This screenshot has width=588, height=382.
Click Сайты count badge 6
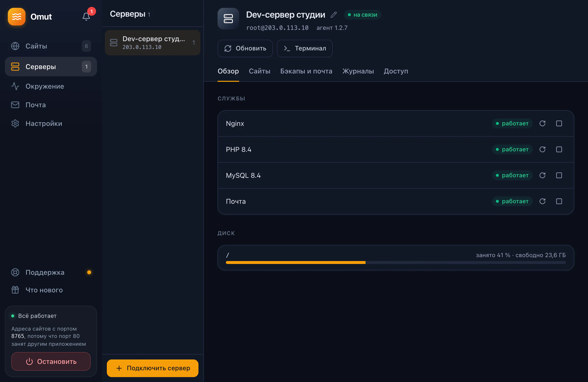[86, 46]
